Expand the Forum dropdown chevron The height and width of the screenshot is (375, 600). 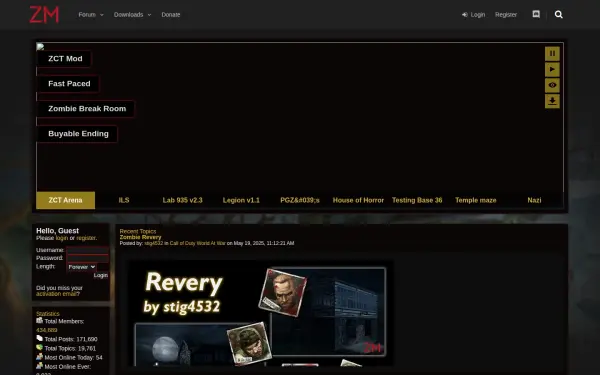(102, 15)
